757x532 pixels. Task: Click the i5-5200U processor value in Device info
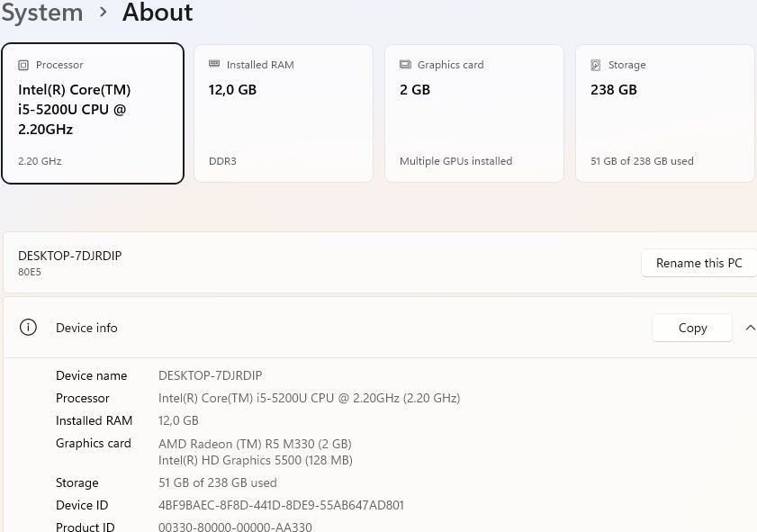click(x=309, y=398)
